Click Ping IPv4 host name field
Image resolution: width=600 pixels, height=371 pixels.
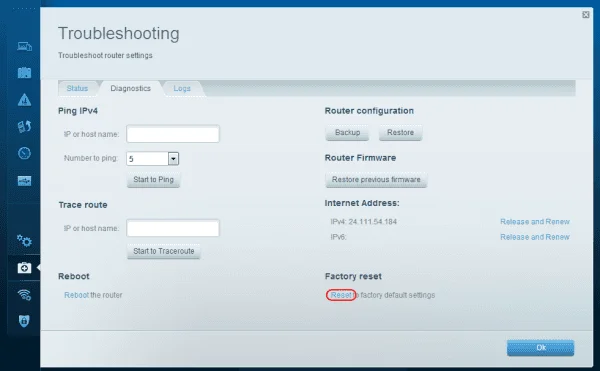click(173, 134)
